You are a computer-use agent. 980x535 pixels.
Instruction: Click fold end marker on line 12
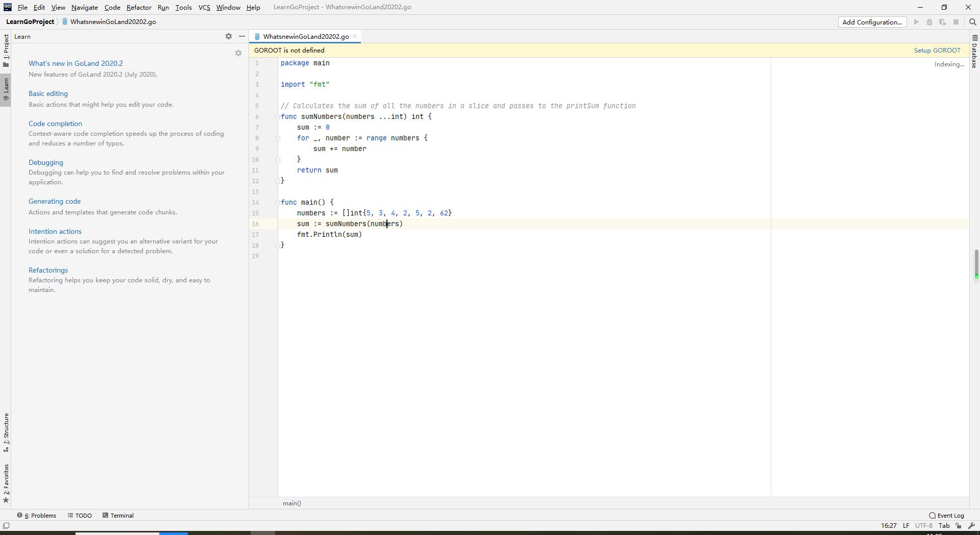coord(278,181)
